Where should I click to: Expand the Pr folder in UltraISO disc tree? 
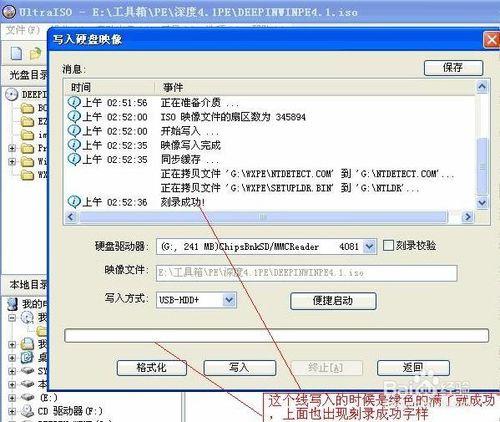tap(12, 148)
